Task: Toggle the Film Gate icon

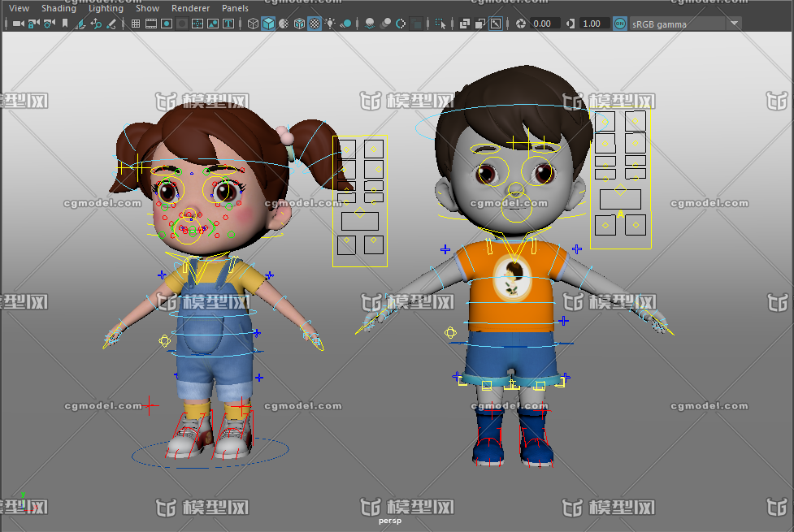Action: click(x=151, y=24)
